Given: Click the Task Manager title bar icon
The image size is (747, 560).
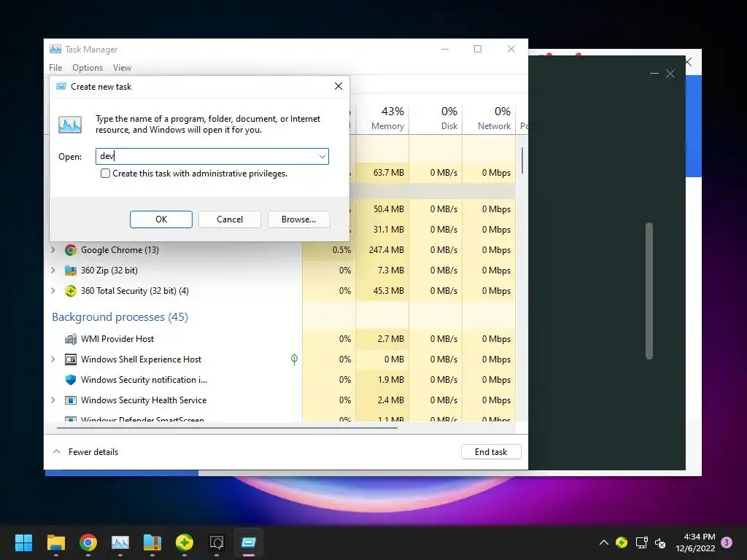Looking at the screenshot, I should pos(55,49).
